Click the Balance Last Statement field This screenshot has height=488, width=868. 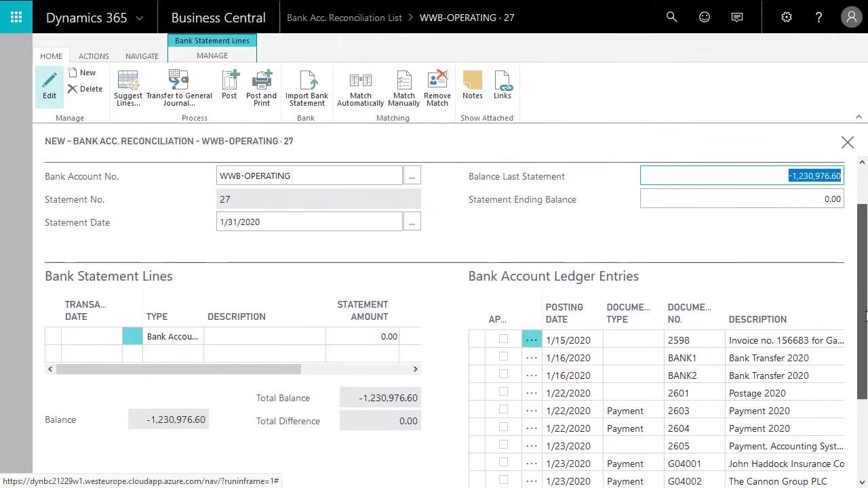[x=742, y=176]
